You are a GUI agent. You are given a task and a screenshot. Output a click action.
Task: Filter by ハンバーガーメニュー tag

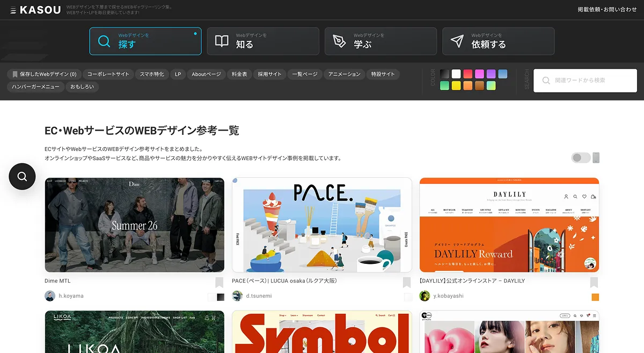click(36, 87)
